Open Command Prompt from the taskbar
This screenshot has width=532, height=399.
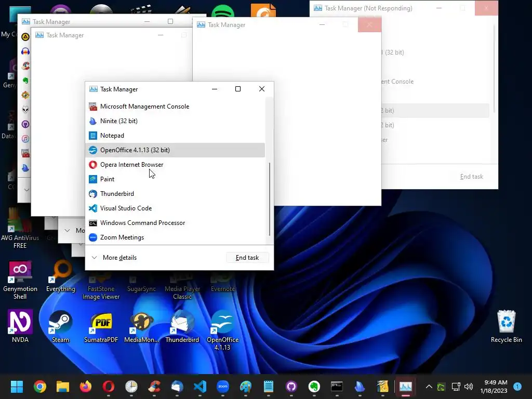click(x=337, y=387)
